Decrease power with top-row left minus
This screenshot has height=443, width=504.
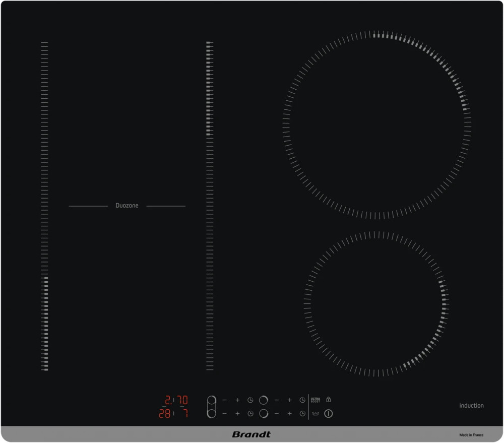[x=224, y=400]
